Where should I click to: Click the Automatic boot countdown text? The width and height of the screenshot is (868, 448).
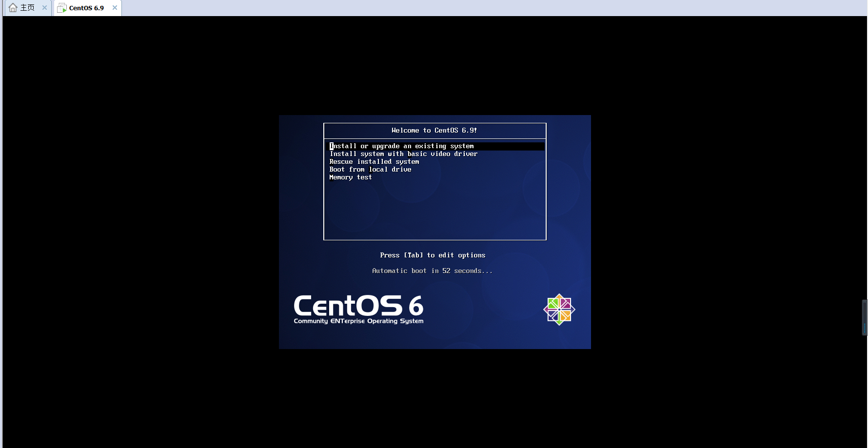432,271
